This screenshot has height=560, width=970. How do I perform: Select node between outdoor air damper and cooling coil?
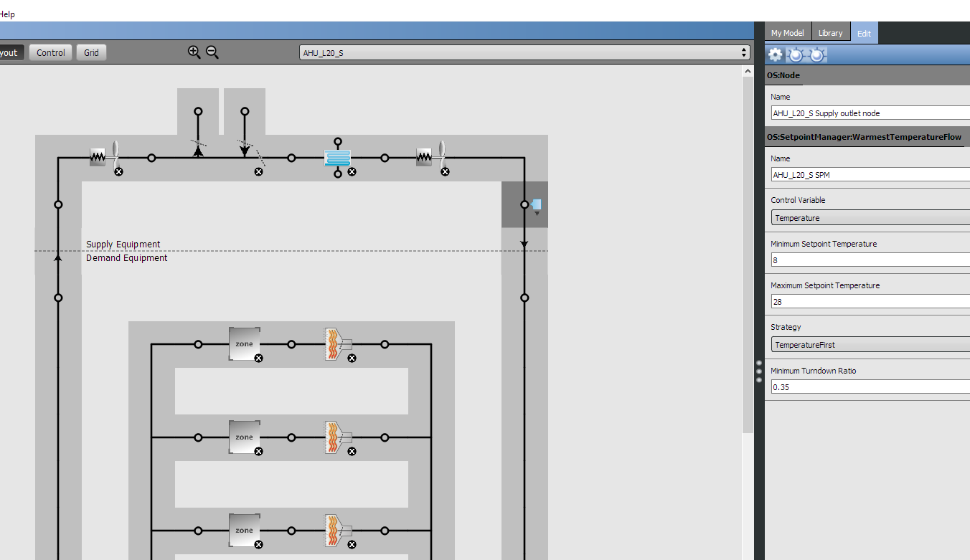(x=291, y=158)
